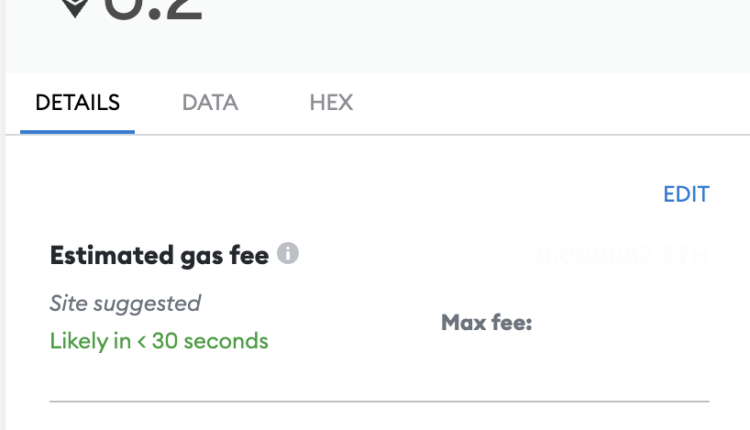The width and height of the screenshot is (750, 430).
Task: Click the gray header area right of 0.2
Action: 480,30
